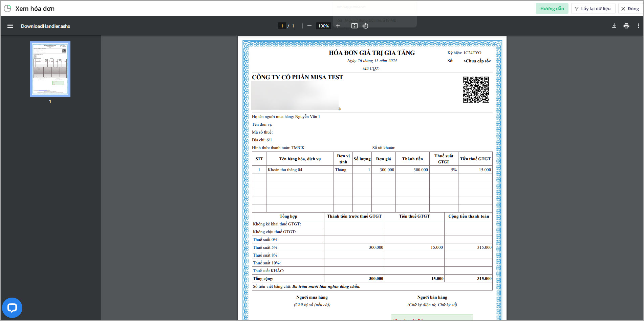644x321 pixels.
Task: Click the zoom in plus icon
Action: (x=338, y=26)
